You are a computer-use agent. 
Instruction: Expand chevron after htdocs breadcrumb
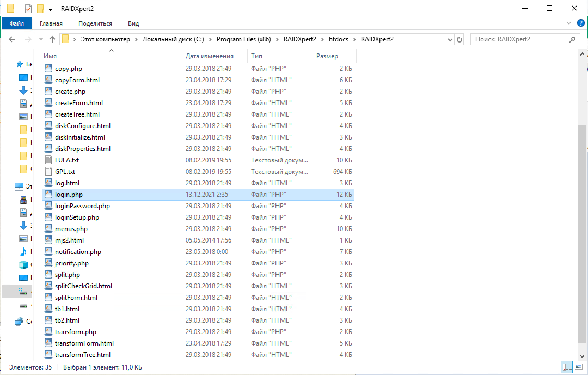[x=354, y=39]
